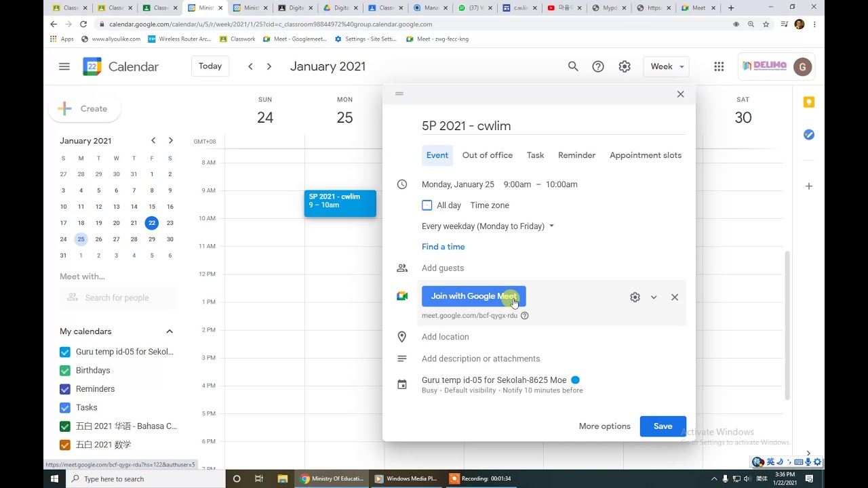Open Google Tasks side panel icon
Screen dimensions: 868x488
point(808,135)
